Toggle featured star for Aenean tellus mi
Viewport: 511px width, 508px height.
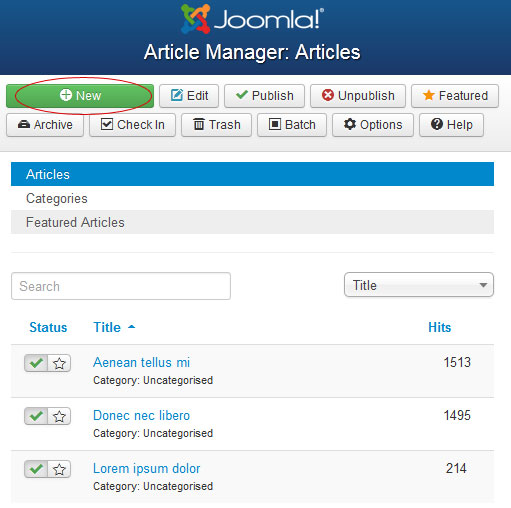pyautogui.click(x=59, y=363)
